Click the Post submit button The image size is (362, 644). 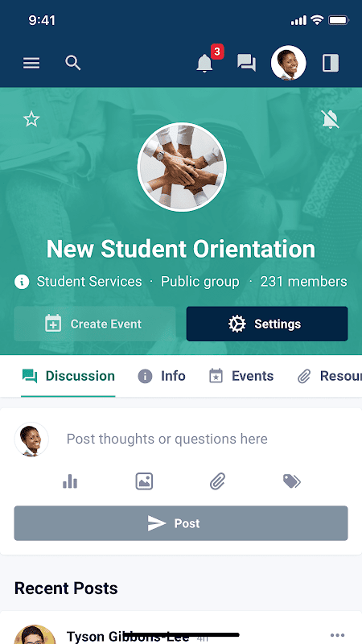[x=181, y=523]
